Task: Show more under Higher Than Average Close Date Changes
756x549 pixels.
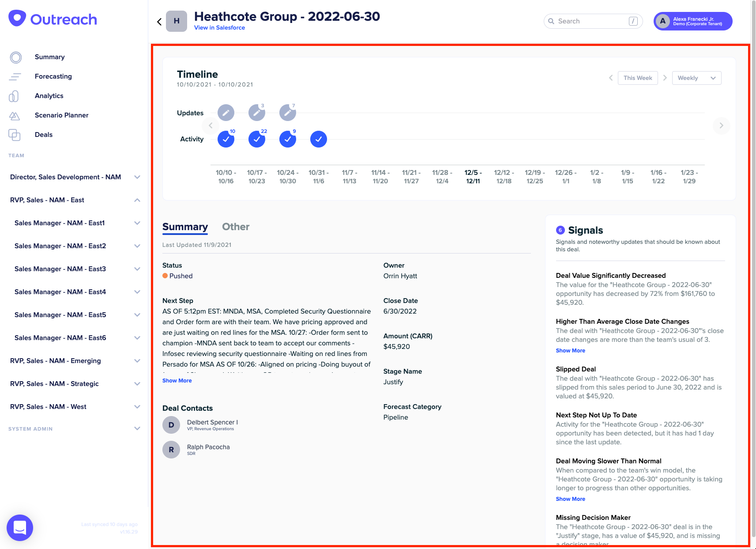Action: coord(570,351)
